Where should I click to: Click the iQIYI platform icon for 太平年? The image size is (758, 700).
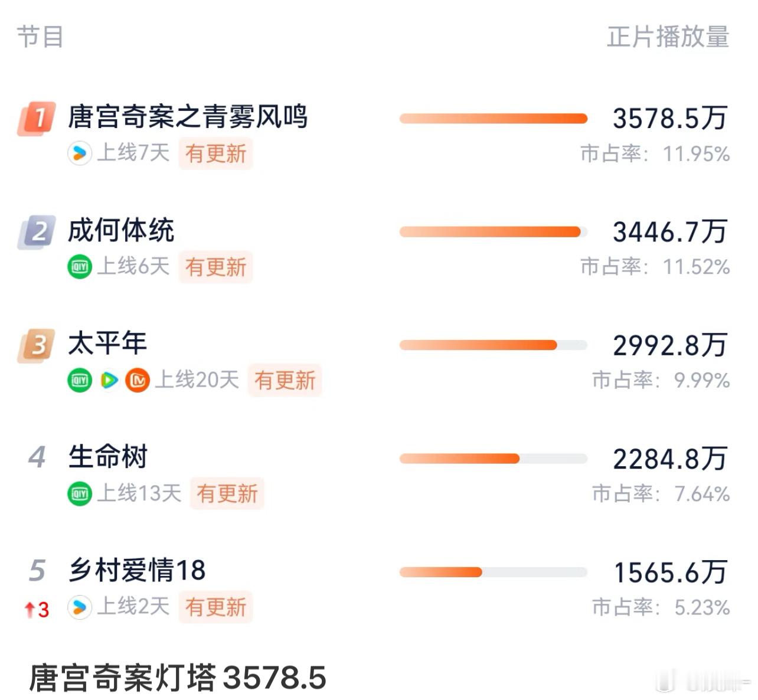80,381
